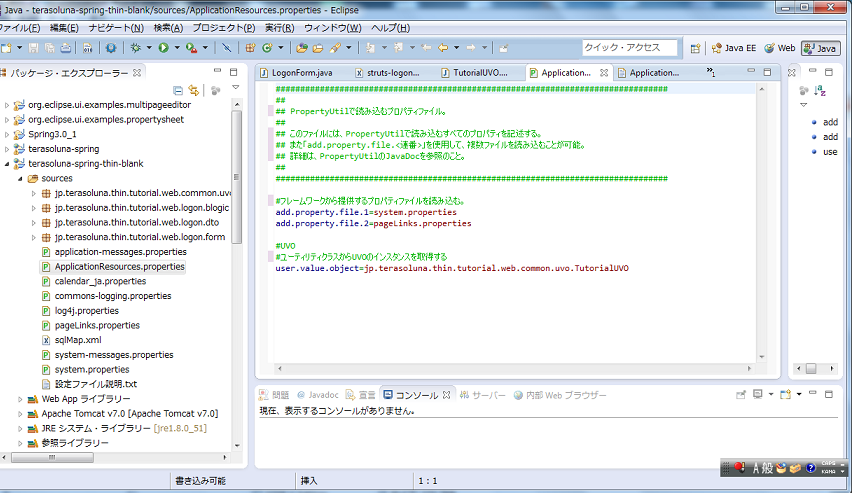
Task: Close the active Application editor tab
Action: pyautogui.click(x=604, y=72)
